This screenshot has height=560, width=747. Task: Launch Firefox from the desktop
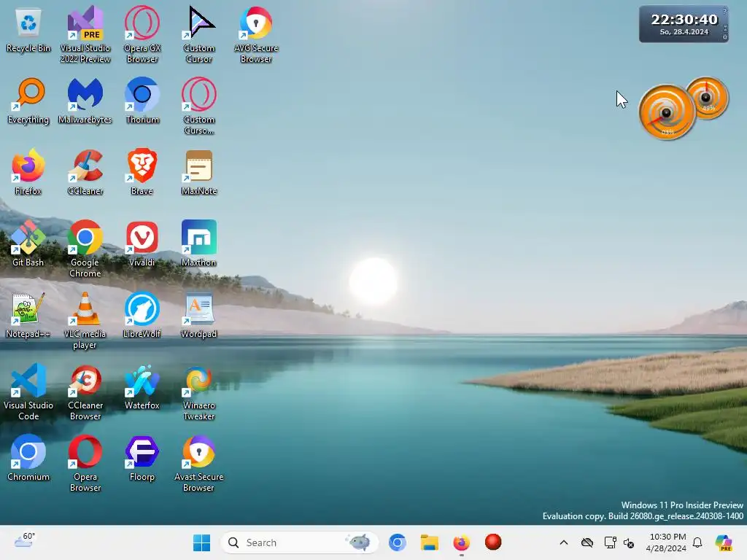(x=28, y=172)
